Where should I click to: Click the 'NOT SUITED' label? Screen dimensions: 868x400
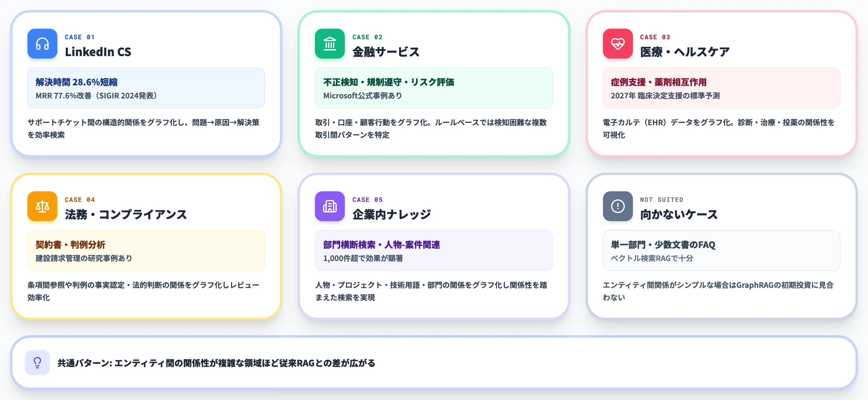click(x=662, y=200)
